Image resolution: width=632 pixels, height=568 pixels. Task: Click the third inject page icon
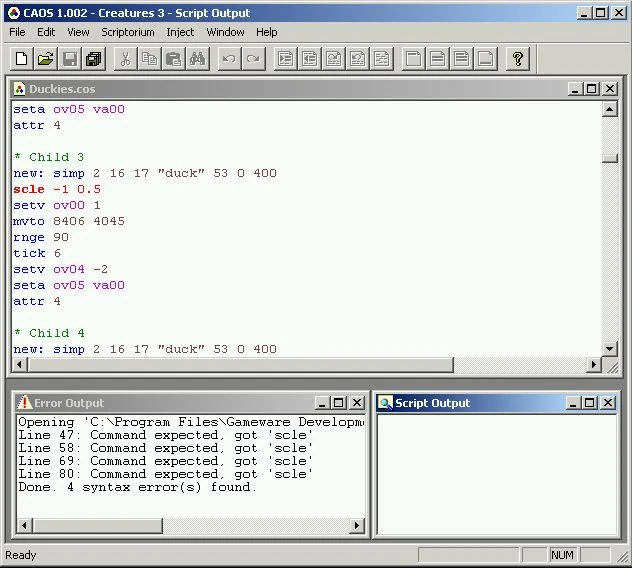[462, 59]
